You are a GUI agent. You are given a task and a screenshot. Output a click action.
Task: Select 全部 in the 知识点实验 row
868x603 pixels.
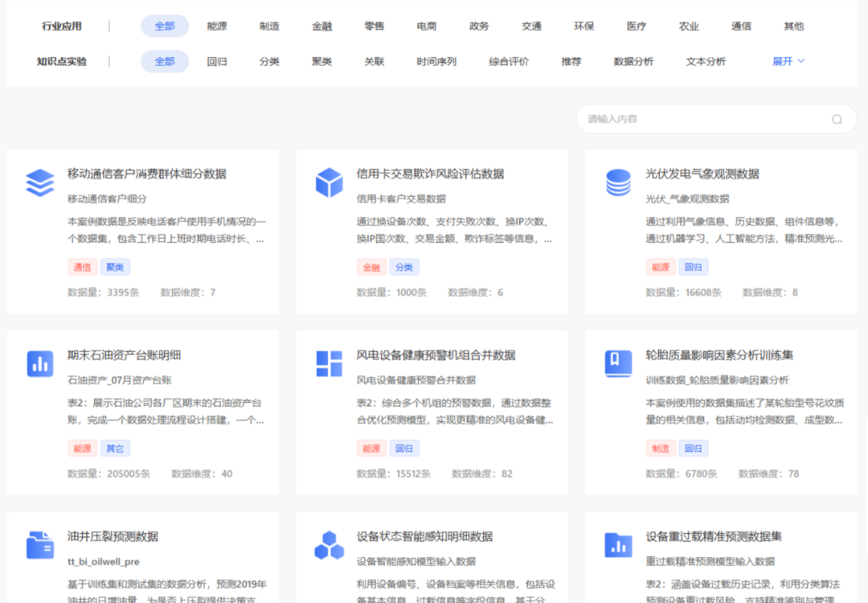pos(165,61)
